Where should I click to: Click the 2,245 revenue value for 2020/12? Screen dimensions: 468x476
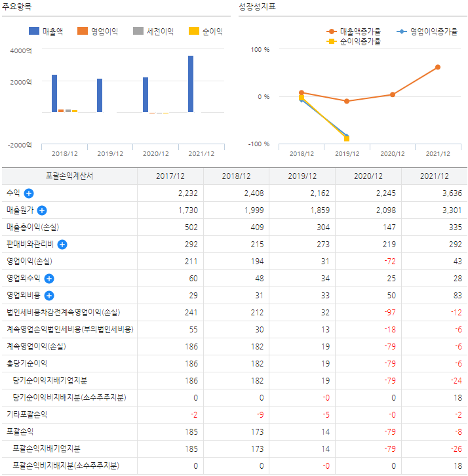pyautogui.click(x=386, y=193)
